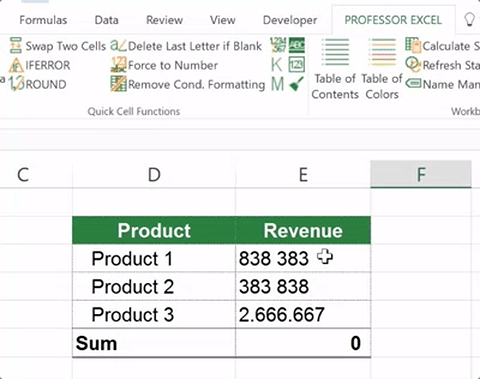Select column C header
480x379 pixels.
tap(36, 174)
